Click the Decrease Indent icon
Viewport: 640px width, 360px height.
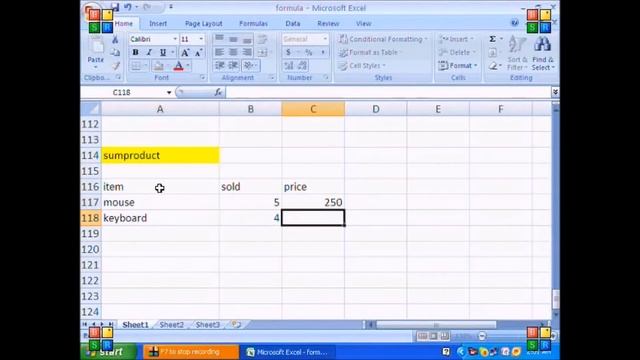(219, 66)
